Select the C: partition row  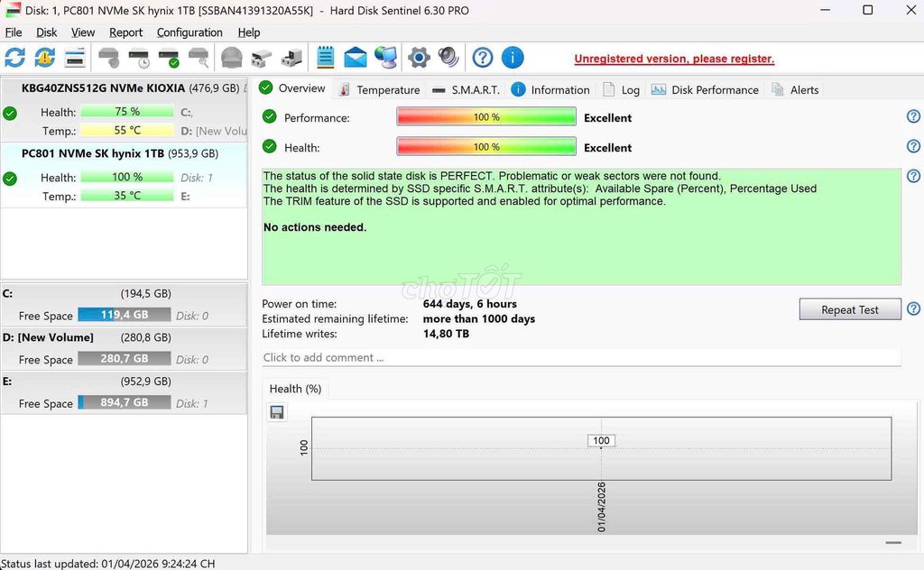pos(124,305)
